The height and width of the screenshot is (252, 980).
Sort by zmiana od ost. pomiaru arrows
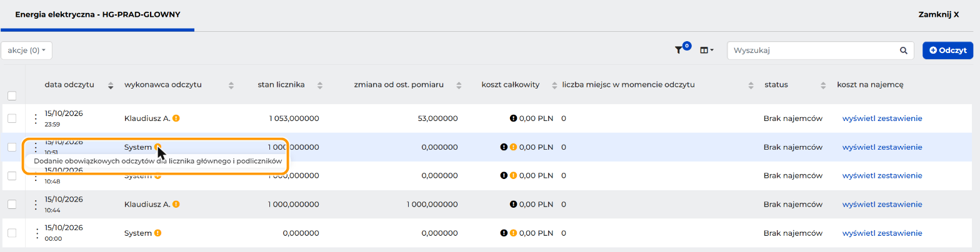459,85
